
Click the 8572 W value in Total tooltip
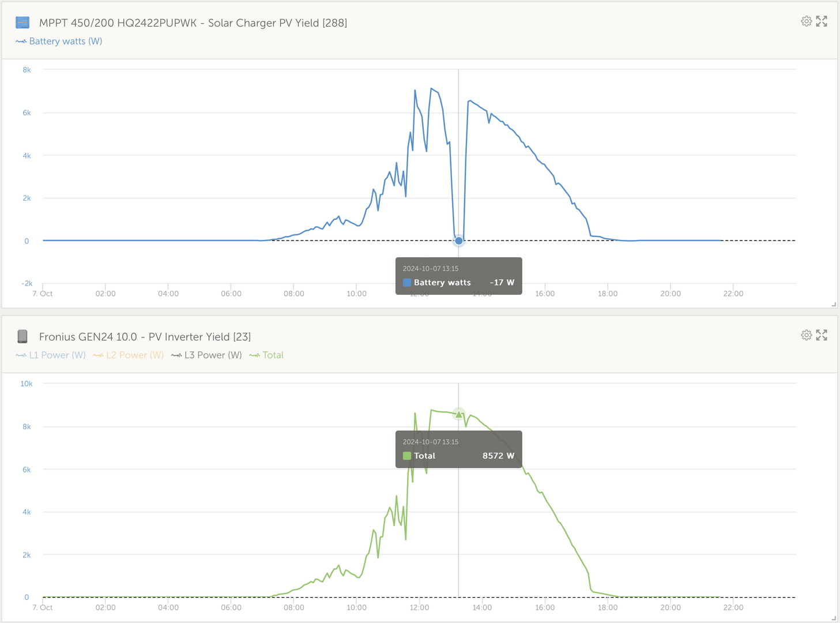tap(498, 456)
